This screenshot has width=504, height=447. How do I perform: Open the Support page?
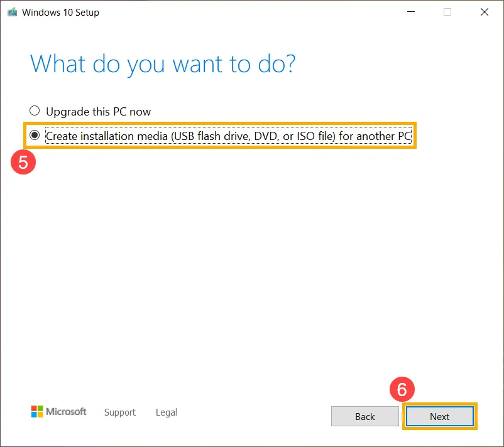tap(120, 412)
